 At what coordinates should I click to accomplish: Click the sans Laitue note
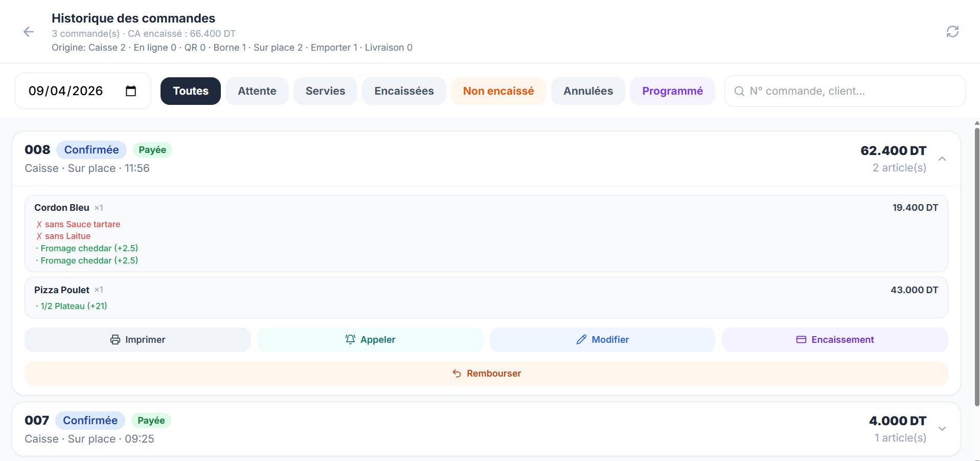63,236
